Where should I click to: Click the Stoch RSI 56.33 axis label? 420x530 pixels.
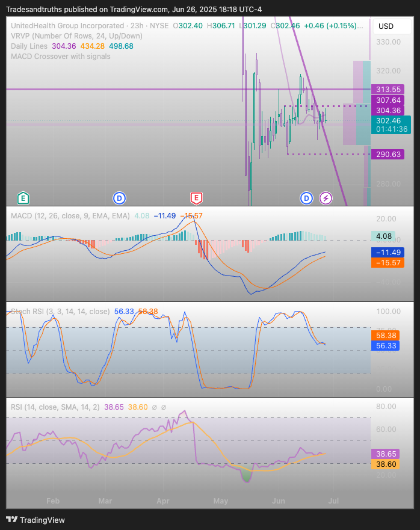[x=386, y=345]
